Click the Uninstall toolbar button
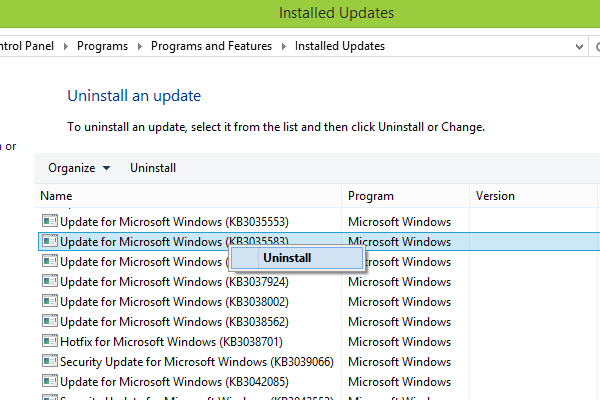The height and width of the screenshot is (400, 600). [153, 168]
